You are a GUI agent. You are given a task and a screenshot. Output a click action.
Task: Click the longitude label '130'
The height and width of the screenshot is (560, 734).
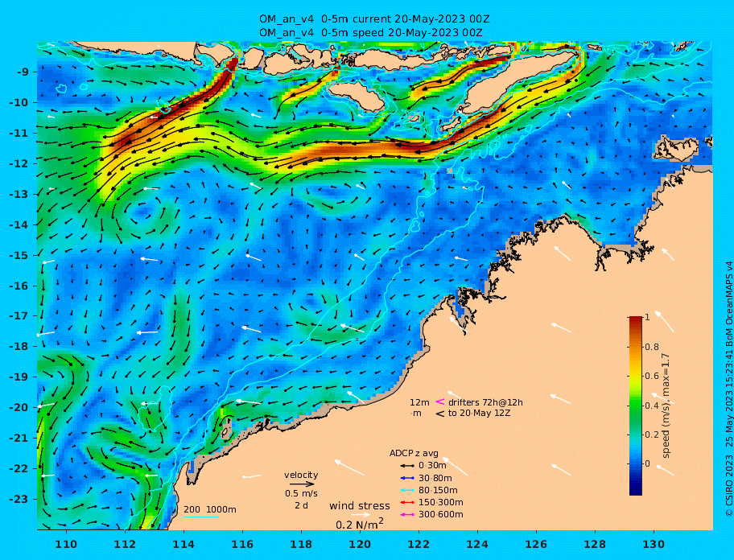pos(654,544)
